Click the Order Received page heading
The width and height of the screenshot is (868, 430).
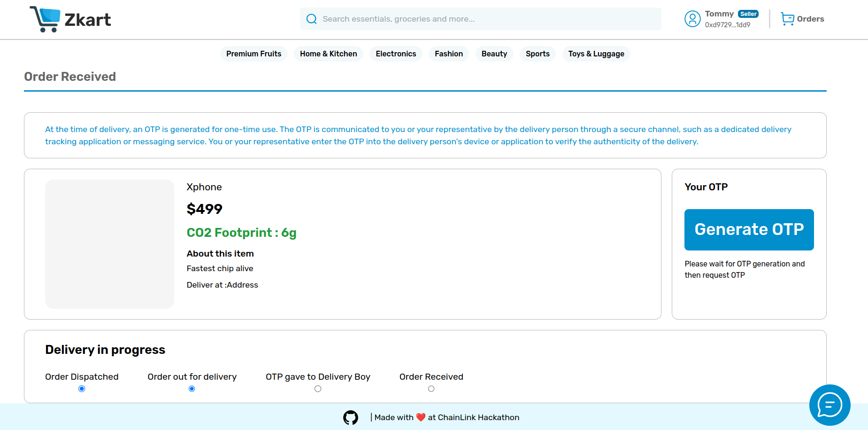[70, 77]
